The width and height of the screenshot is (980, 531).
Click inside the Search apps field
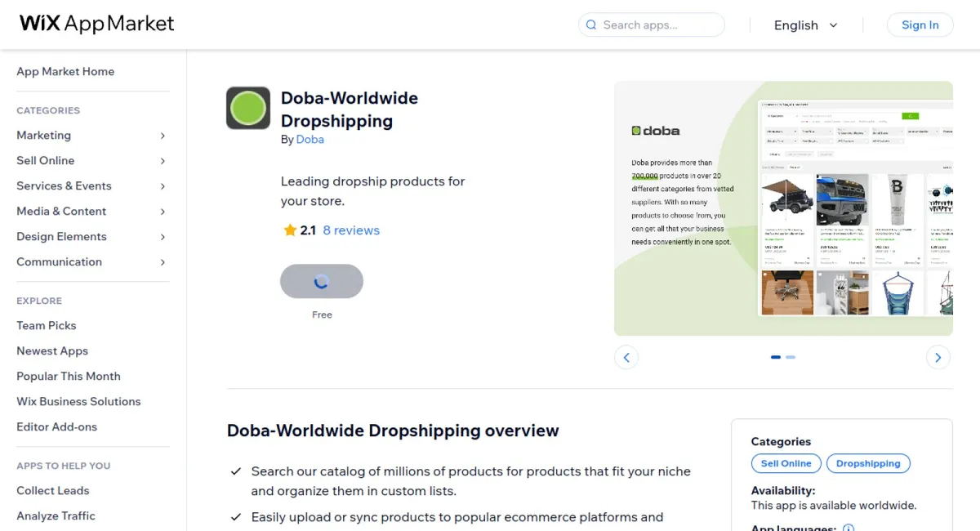[x=652, y=25]
